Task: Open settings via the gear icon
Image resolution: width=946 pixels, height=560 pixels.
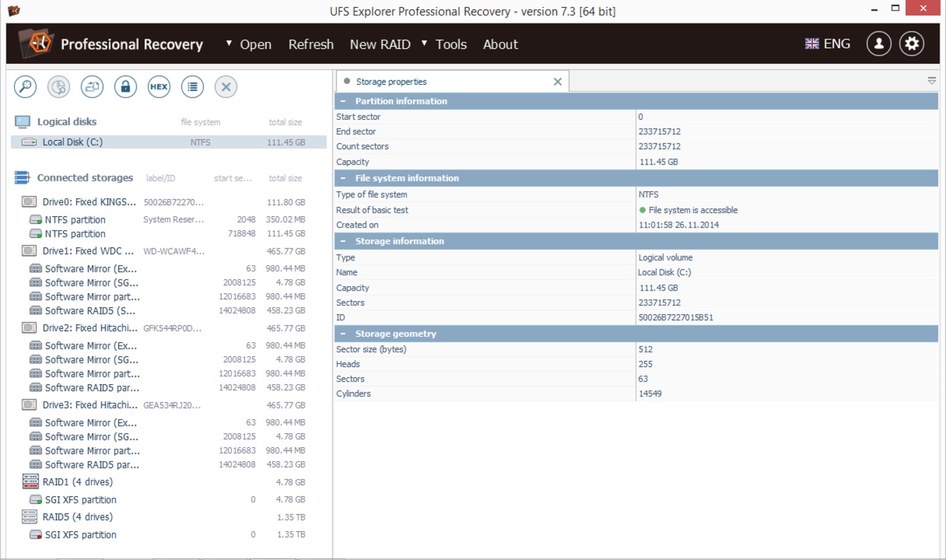Action: [911, 44]
